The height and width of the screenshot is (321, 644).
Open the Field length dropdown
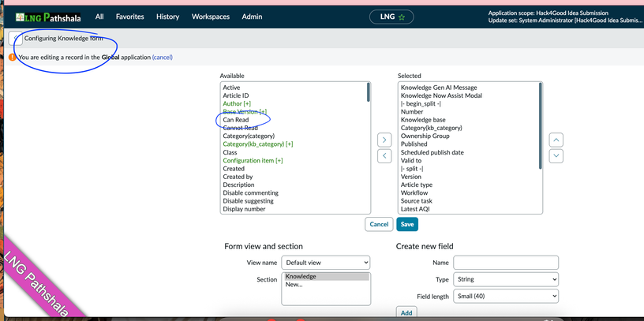tap(506, 296)
